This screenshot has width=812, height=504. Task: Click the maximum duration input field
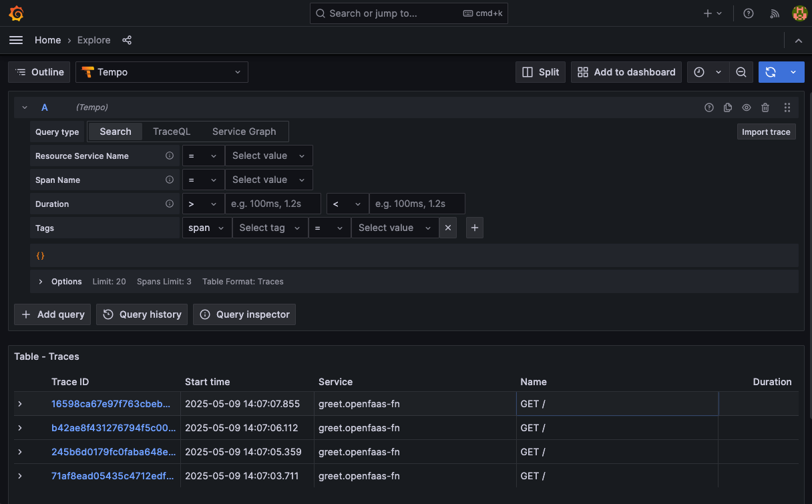(417, 204)
